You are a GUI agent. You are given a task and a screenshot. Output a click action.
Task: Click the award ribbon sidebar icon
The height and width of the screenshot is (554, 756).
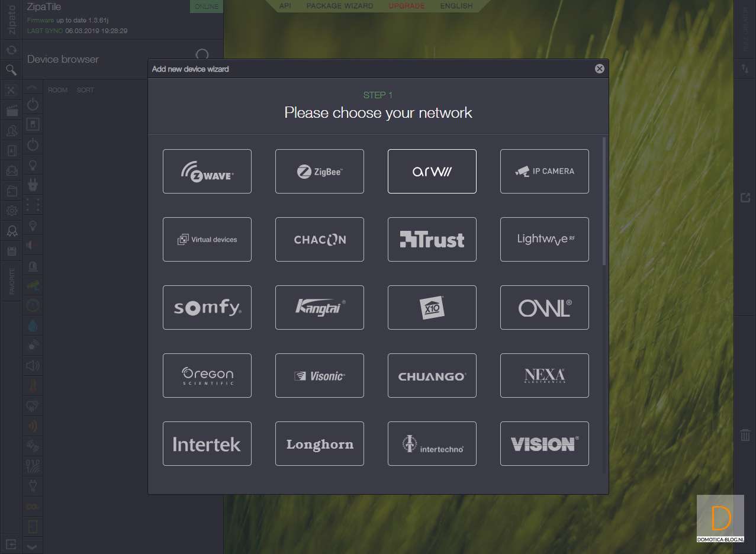click(x=11, y=231)
